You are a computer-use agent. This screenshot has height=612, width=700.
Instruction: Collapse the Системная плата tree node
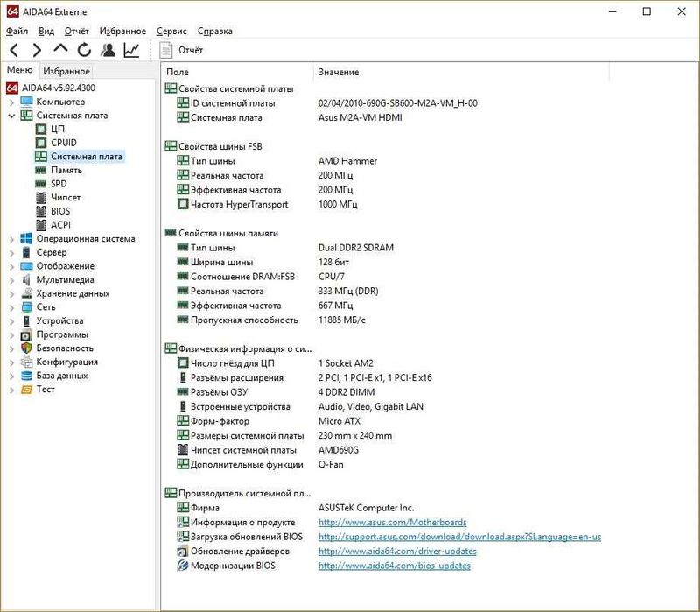point(11,116)
